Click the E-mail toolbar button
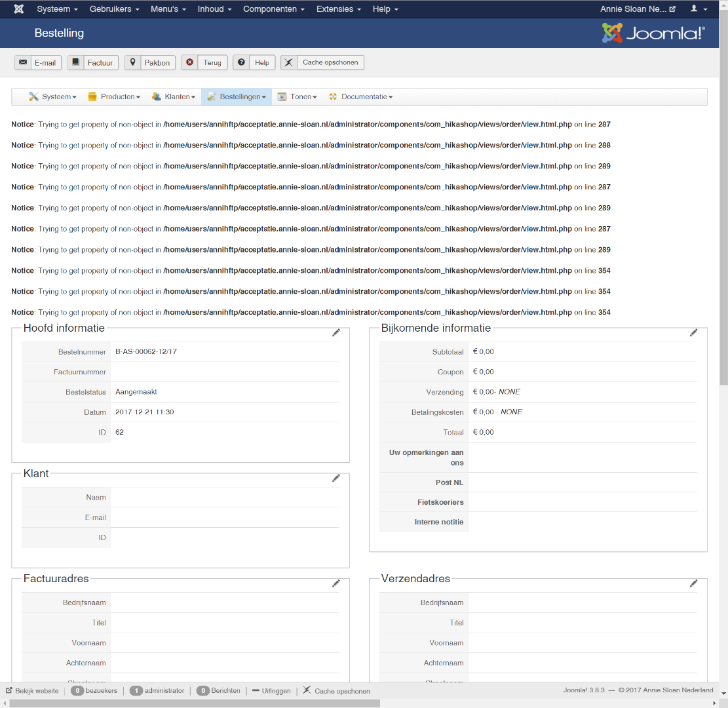Image resolution: width=728 pixels, height=708 pixels. coord(38,62)
